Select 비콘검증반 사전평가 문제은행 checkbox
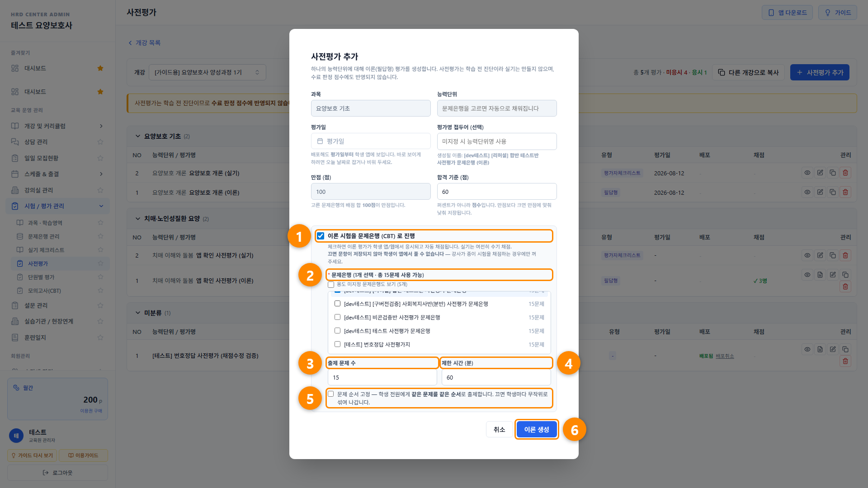Screen dimensions: 868x488 pyautogui.click(x=337, y=317)
